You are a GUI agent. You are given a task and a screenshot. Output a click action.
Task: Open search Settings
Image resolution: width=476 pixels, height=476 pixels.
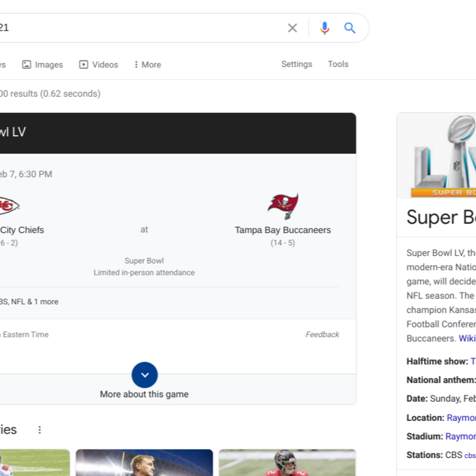tap(297, 64)
